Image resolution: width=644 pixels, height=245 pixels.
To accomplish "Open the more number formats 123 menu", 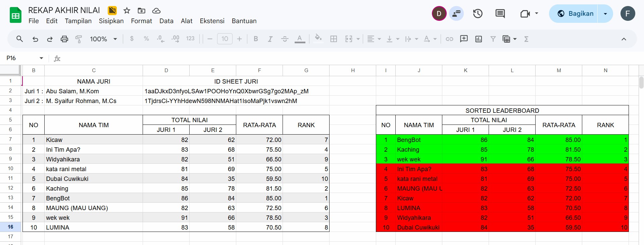I will pos(190,39).
